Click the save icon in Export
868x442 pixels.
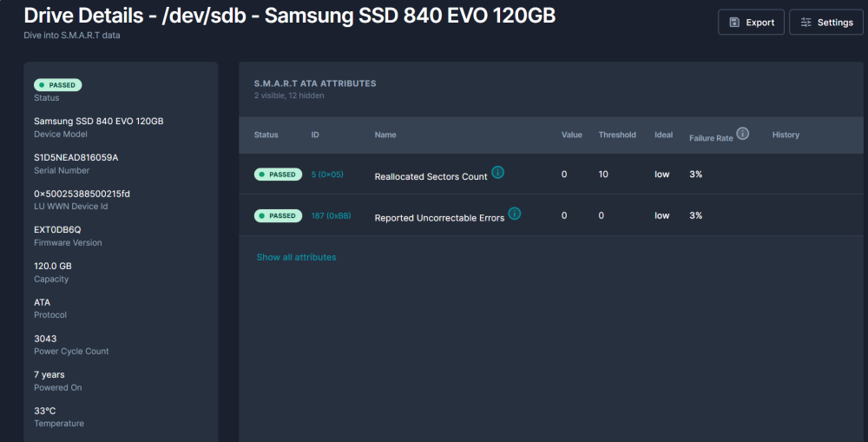[734, 23]
